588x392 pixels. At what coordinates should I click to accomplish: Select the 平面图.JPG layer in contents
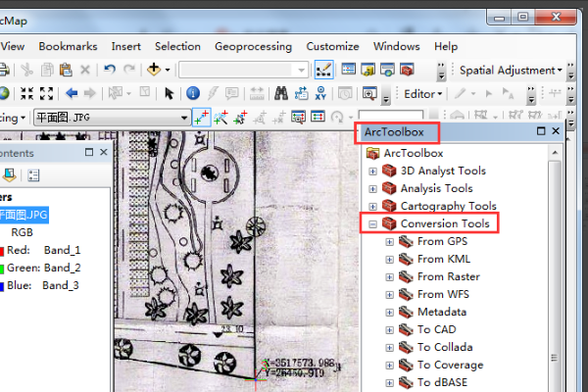tap(24, 215)
